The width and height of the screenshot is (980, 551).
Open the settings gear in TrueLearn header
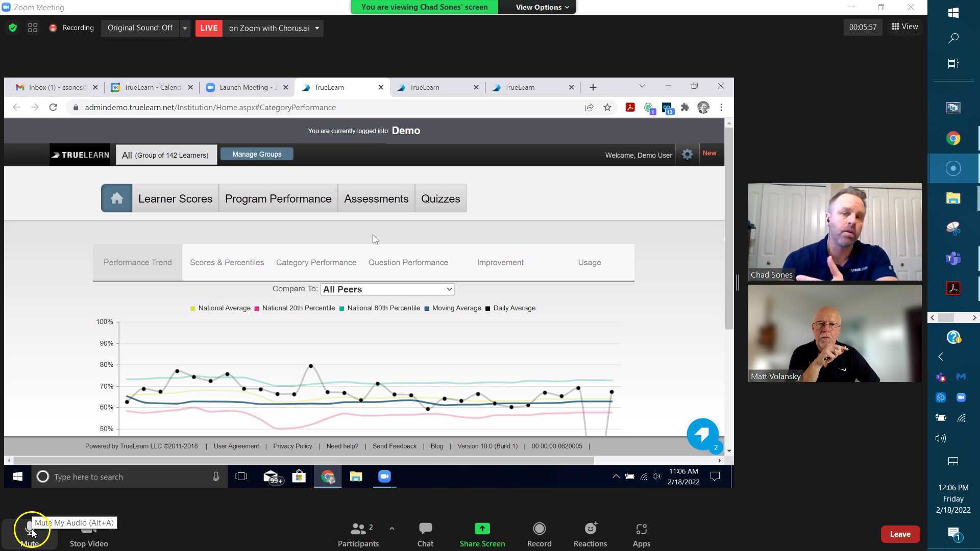click(687, 154)
